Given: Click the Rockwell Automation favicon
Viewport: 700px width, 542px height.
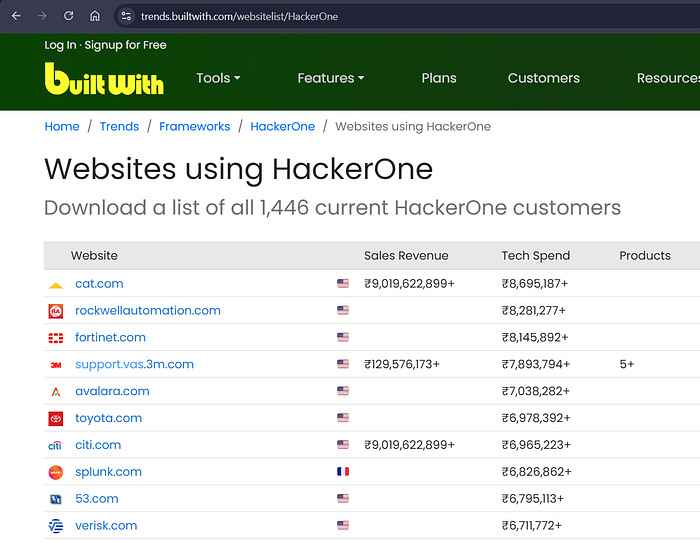Looking at the screenshot, I should pos(56,311).
